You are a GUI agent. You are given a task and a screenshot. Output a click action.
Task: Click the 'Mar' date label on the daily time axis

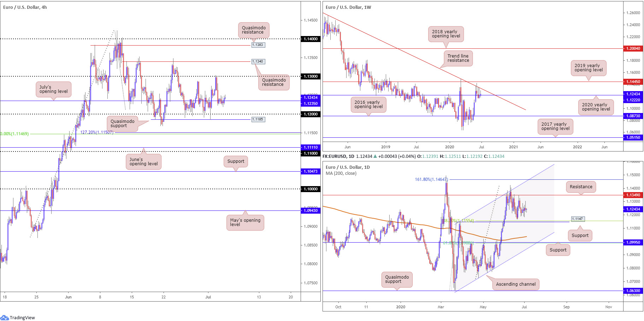pos(441,307)
